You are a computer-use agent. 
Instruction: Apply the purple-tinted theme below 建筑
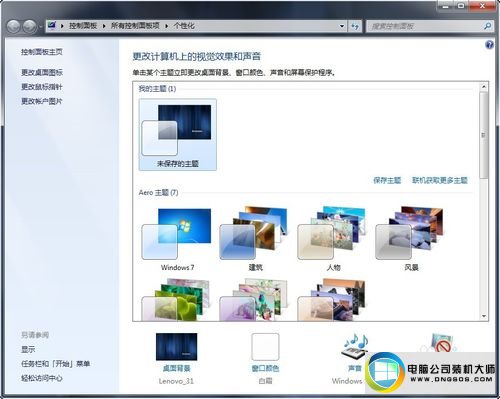[x=254, y=300]
